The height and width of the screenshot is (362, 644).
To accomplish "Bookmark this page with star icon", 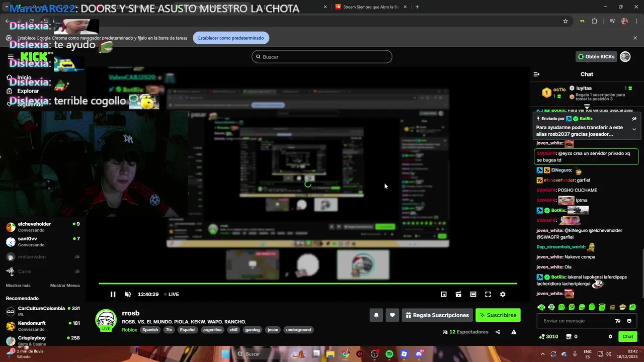I will (x=566, y=21).
